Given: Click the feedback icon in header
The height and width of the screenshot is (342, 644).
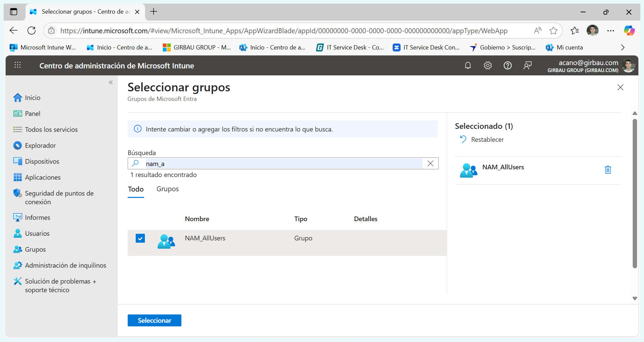Looking at the screenshot, I should point(527,65).
